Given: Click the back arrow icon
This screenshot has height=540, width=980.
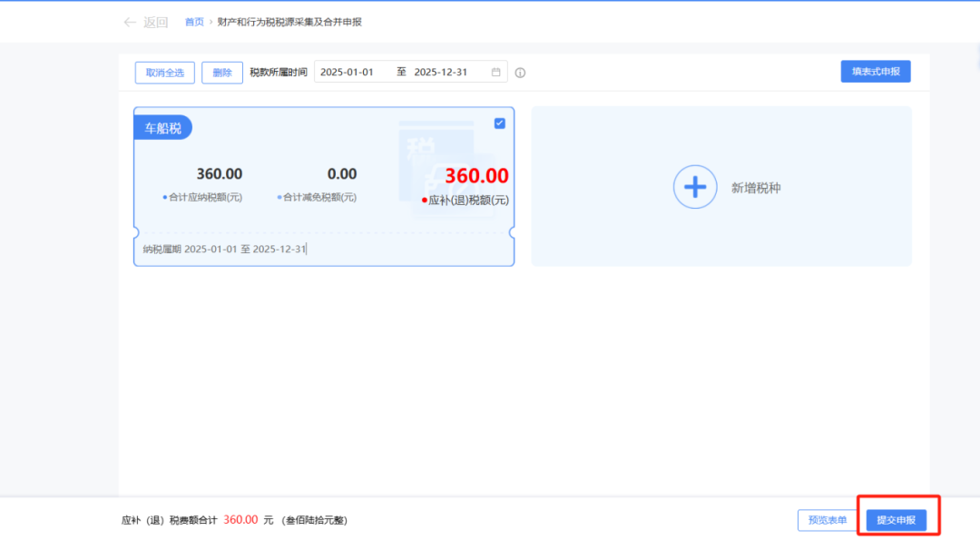Looking at the screenshot, I should coord(130,23).
